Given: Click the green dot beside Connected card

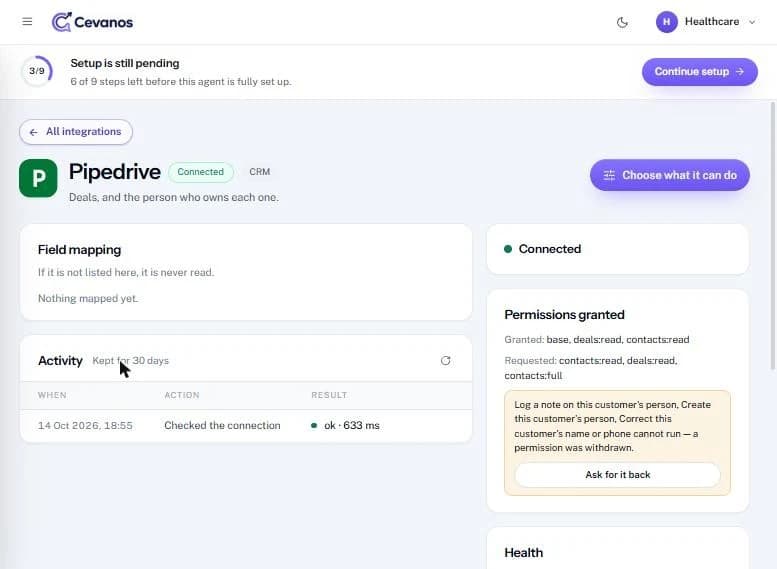Looking at the screenshot, I should (508, 249).
